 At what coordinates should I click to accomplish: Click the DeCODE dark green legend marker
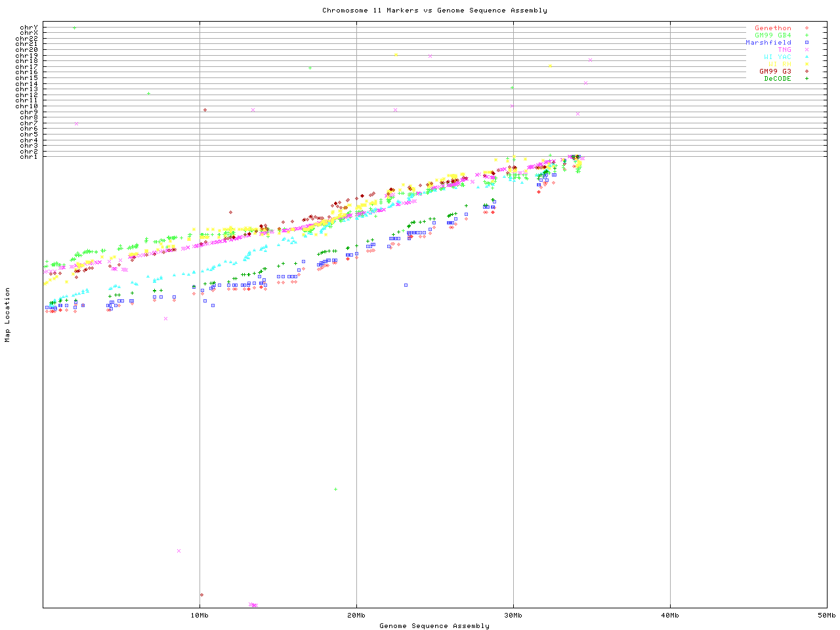(x=807, y=79)
